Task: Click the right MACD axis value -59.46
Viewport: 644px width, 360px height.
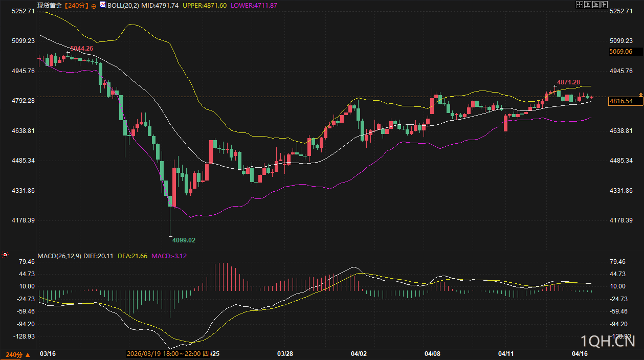Action: coord(619,311)
